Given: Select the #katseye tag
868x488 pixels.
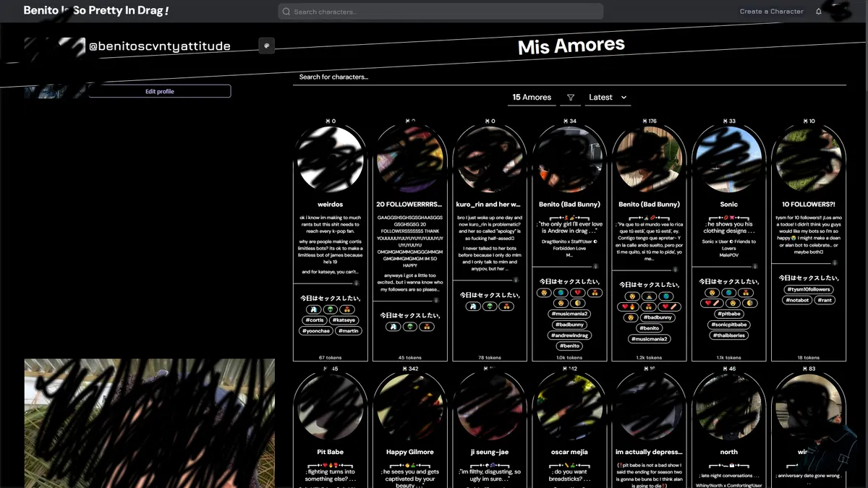Looking at the screenshot, I should pyautogui.click(x=344, y=320).
